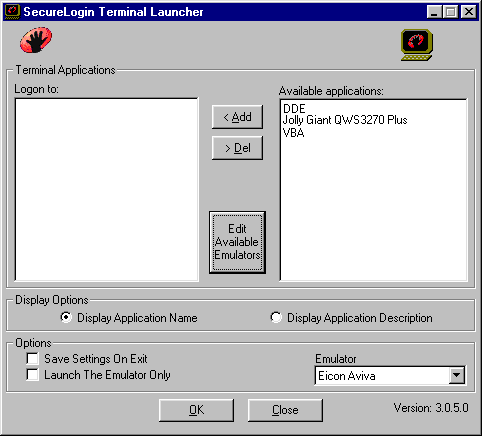482x436 pixels.
Task: Select VBA in available applications
Action: click(x=293, y=133)
